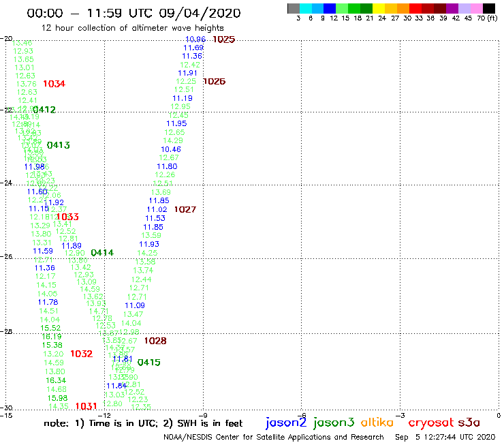Screen dimensions: 504x443
Task: Select the wave height value 10.46
Action: click(x=171, y=149)
